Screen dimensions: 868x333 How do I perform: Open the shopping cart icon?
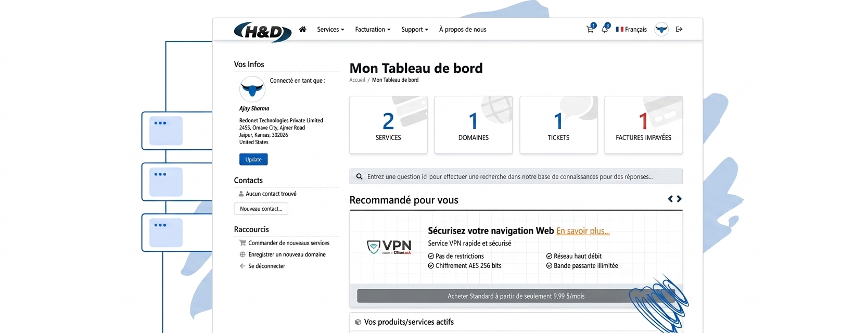[x=590, y=29]
